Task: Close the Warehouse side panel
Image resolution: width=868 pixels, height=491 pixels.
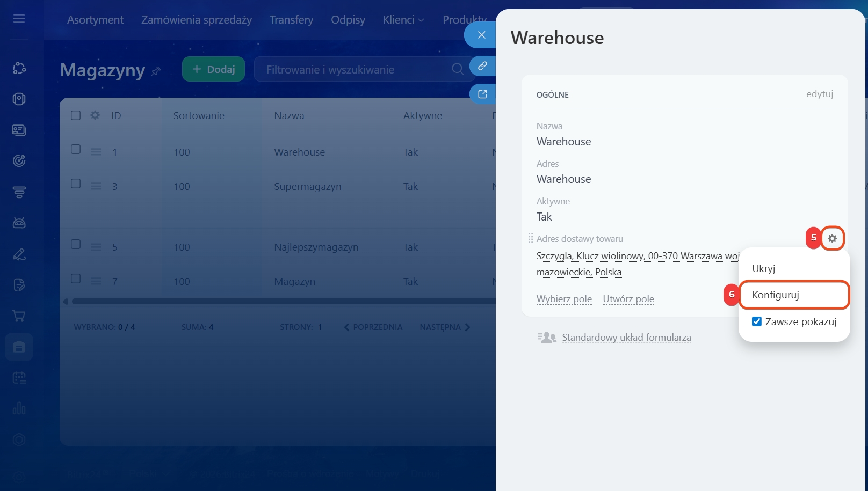Action: (x=481, y=35)
